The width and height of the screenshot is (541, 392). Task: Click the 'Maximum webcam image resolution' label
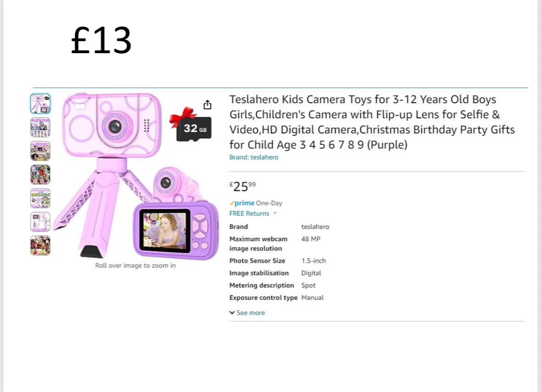[258, 243]
